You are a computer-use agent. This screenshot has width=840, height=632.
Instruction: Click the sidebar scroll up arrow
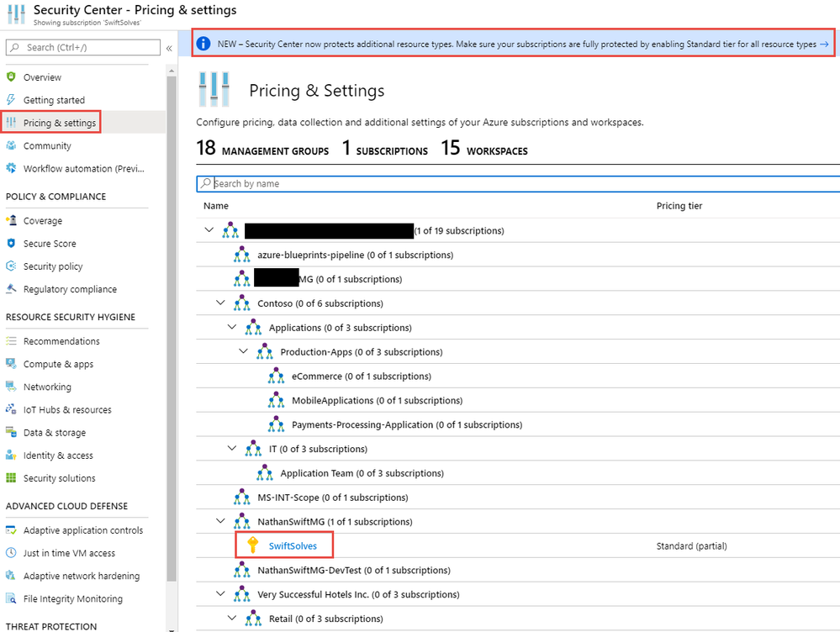pyautogui.click(x=172, y=70)
